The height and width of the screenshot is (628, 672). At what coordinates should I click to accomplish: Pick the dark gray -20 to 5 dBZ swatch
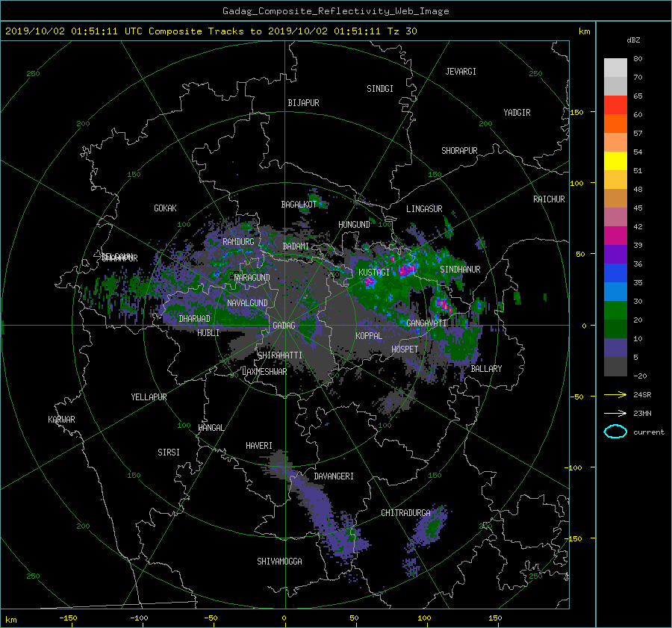tap(615, 367)
